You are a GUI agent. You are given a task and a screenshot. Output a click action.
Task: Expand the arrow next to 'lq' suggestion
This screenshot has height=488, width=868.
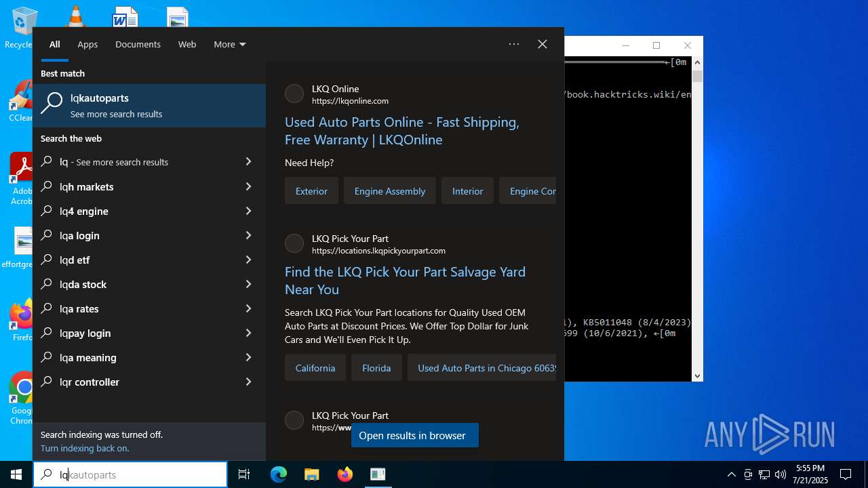[248, 162]
